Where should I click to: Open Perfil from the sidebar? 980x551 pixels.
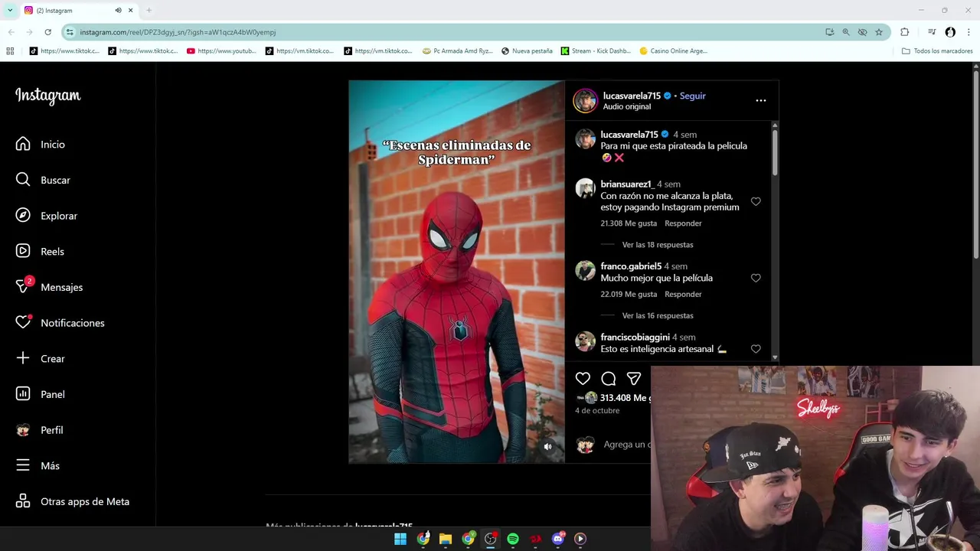[40, 430]
